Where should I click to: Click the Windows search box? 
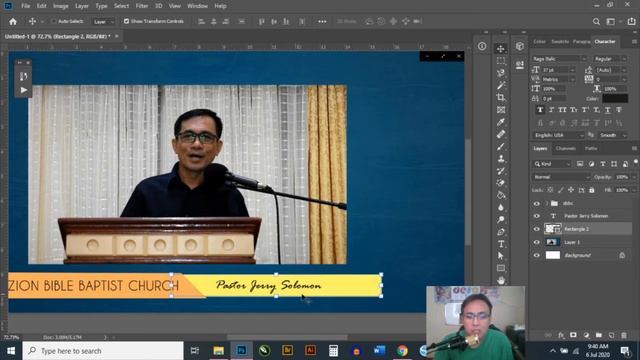click(x=103, y=351)
